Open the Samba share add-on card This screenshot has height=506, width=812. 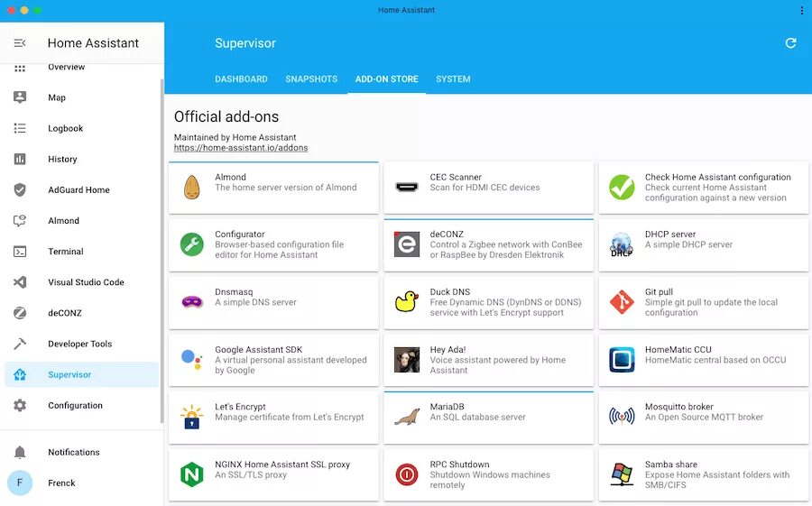(x=703, y=475)
